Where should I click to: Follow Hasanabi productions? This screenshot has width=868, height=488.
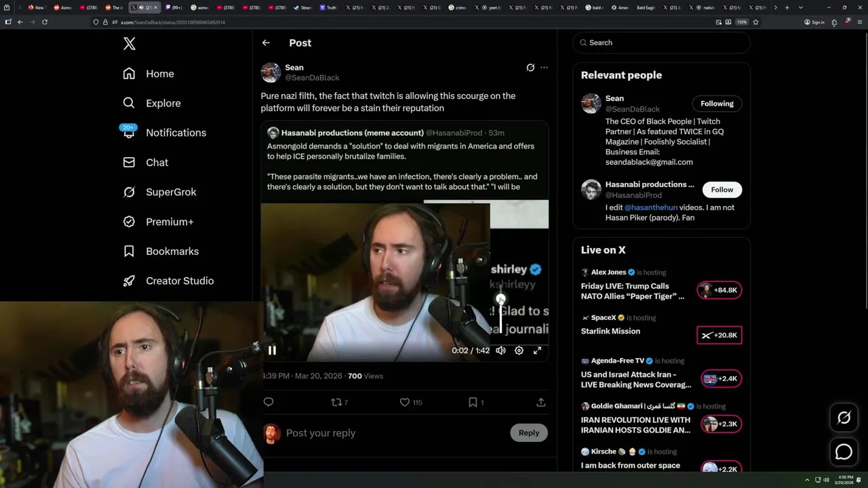pos(722,190)
